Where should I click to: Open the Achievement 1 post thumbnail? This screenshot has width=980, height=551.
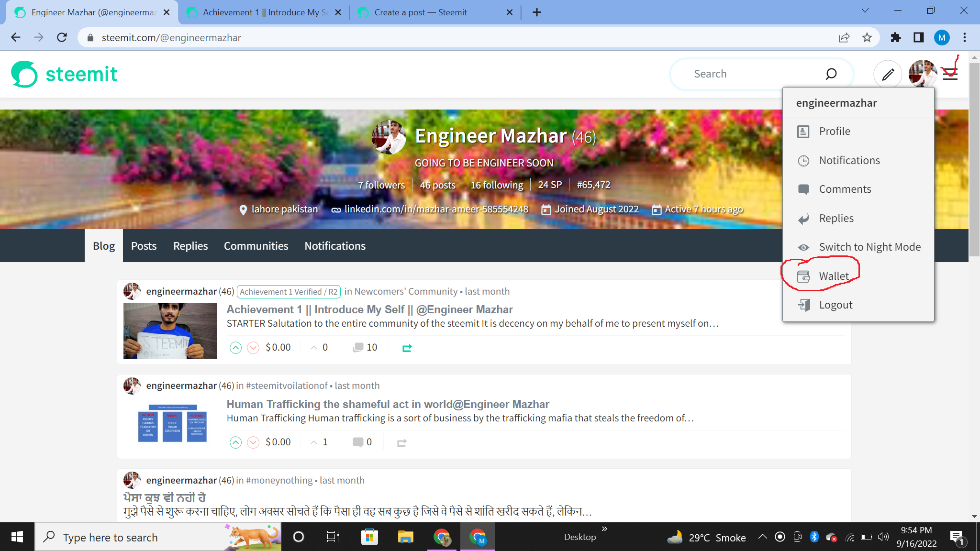click(x=170, y=331)
